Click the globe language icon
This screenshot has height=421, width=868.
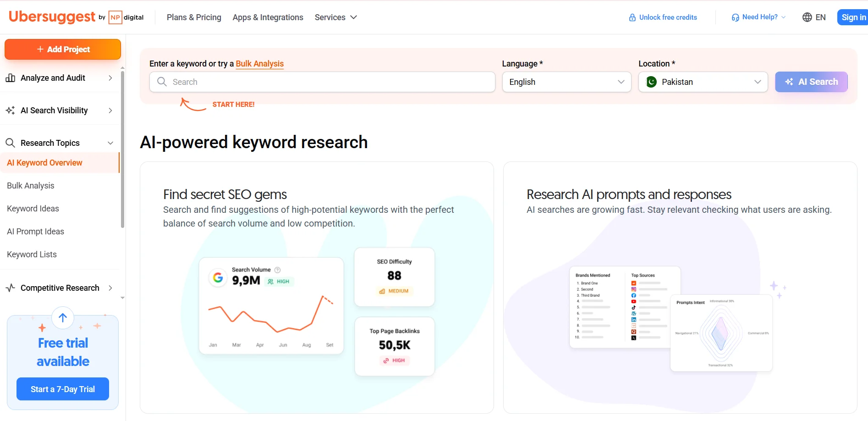(807, 17)
